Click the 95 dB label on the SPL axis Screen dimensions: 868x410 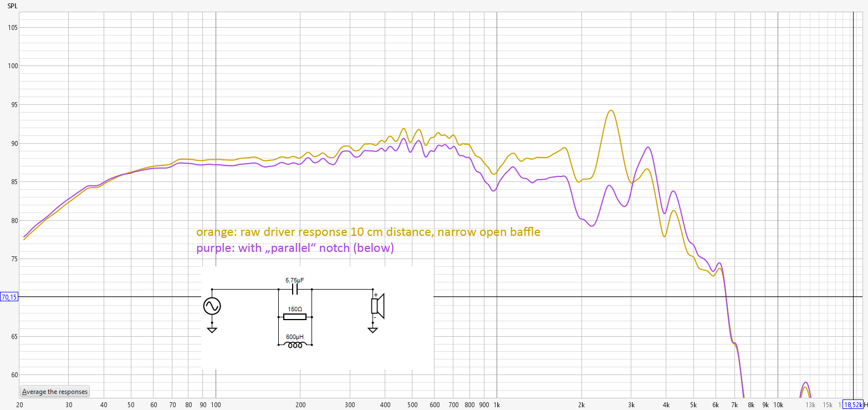[15, 104]
